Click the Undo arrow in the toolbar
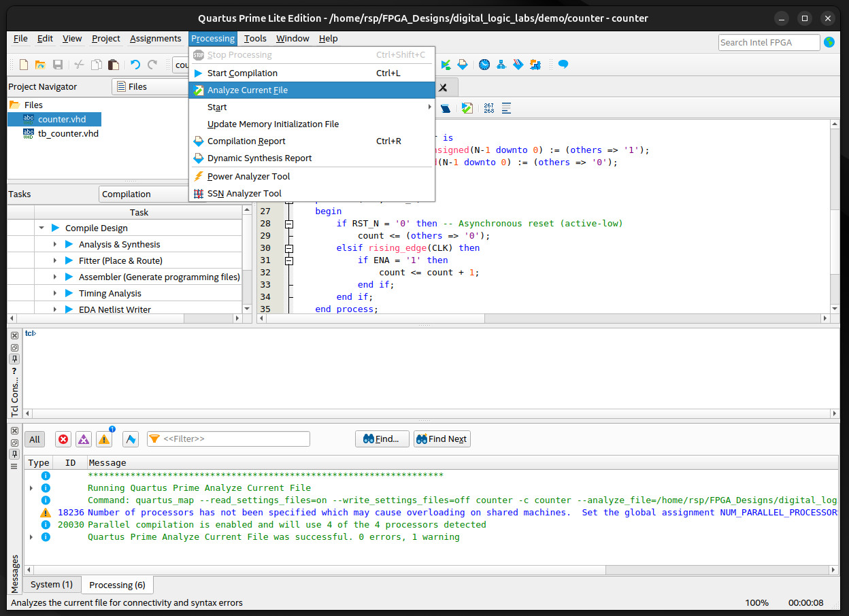 tap(135, 65)
